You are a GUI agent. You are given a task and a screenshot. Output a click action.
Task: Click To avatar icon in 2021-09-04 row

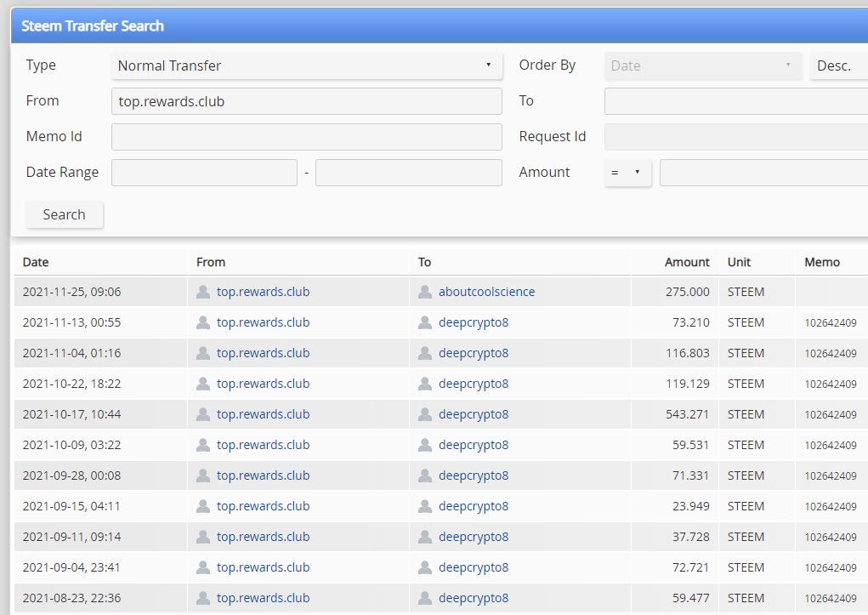click(425, 567)
